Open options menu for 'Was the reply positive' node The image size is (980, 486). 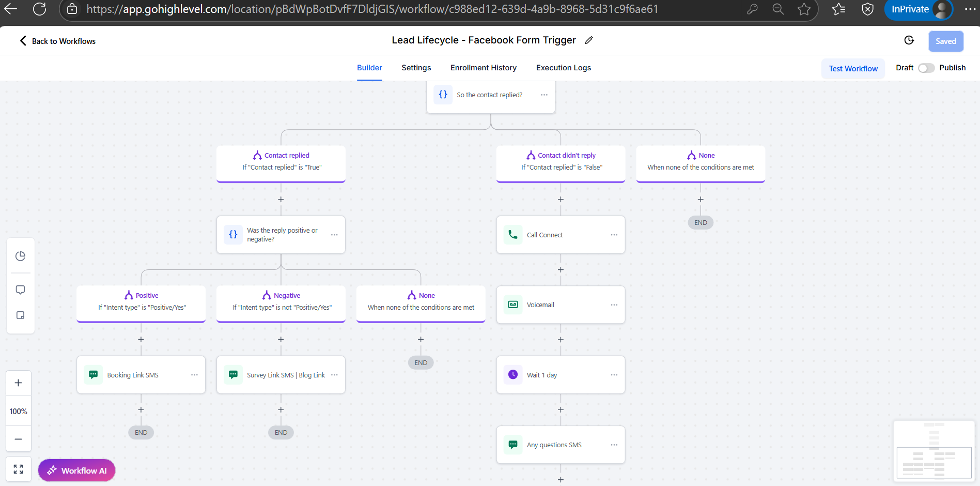tap(334, 235)
